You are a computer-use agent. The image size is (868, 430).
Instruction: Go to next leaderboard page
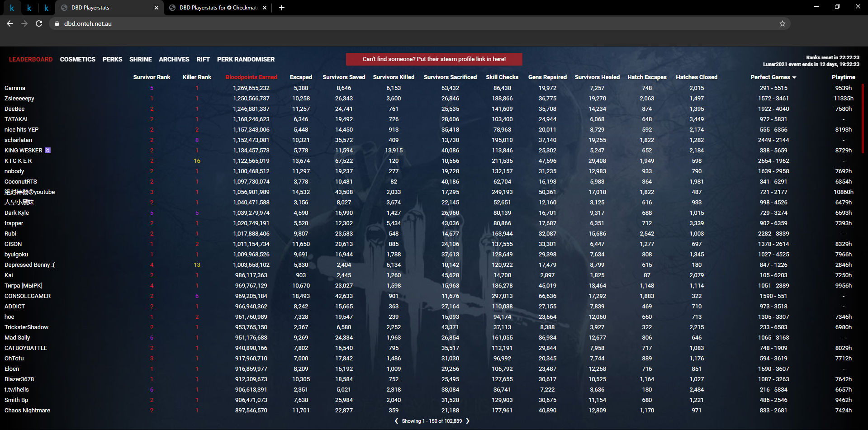(468, 421)
